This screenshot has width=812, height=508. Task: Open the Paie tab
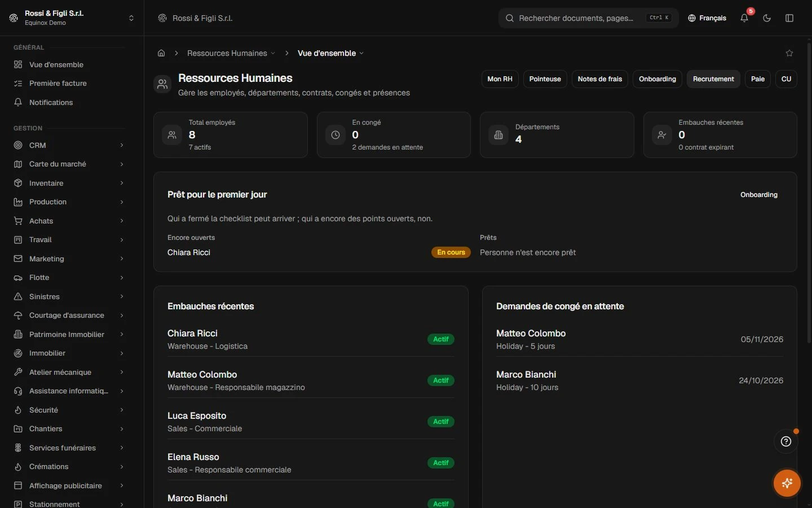[758, 79]
